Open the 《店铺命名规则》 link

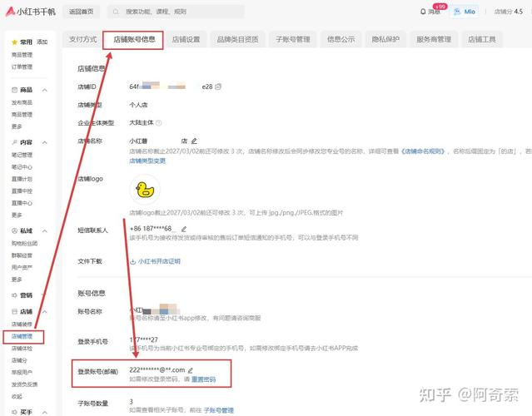coord(423,151)
